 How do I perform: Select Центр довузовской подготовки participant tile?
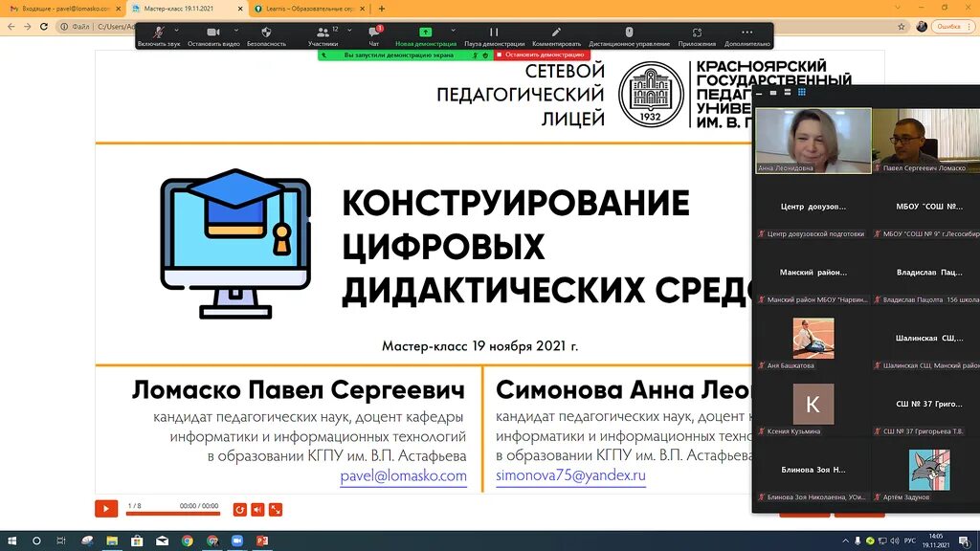click(813, 207)
